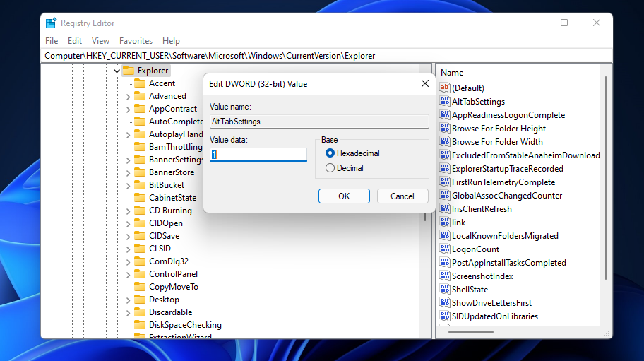The height and width of the screenshot is (361, 644).
Task: Select the CIDSave key
Action: 164,236
